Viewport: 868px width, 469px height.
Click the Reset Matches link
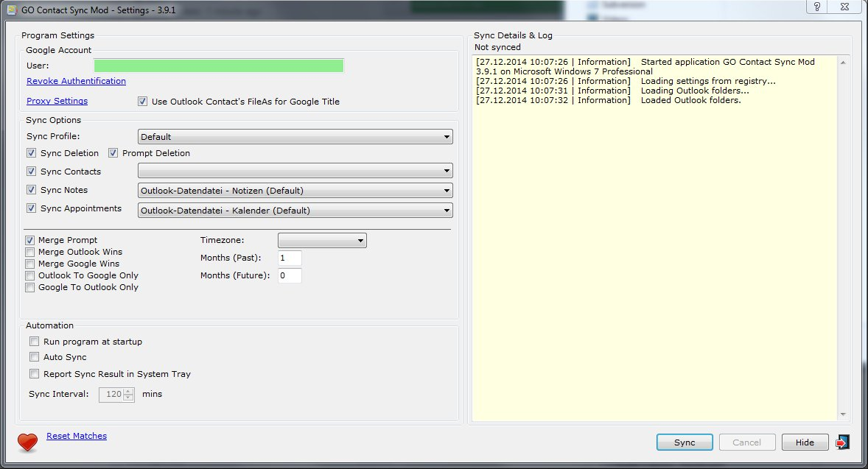77,436
